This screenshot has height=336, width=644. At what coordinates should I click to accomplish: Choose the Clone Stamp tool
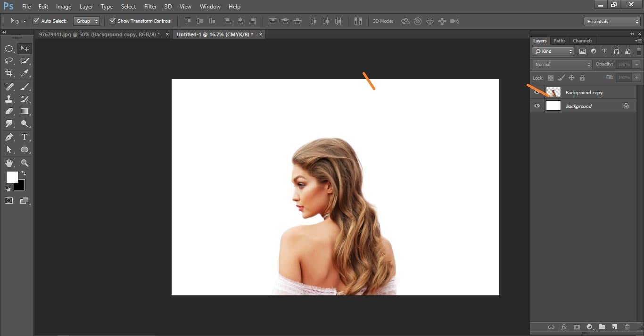[9, 99]
